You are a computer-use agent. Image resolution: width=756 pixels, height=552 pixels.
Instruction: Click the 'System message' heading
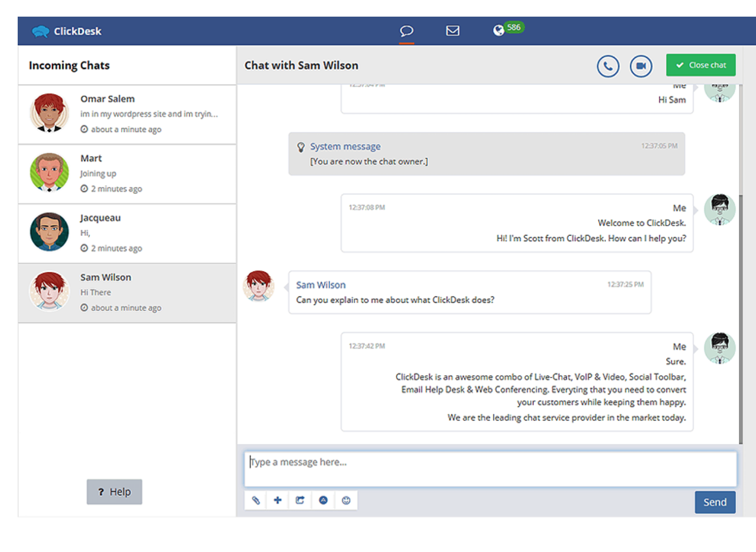click(x=345, y=147)
